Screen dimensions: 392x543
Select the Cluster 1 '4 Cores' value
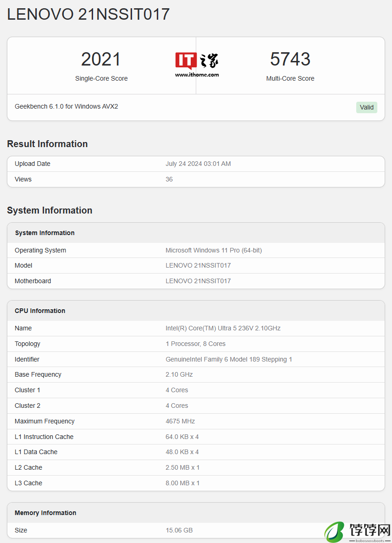pos(177,390)
